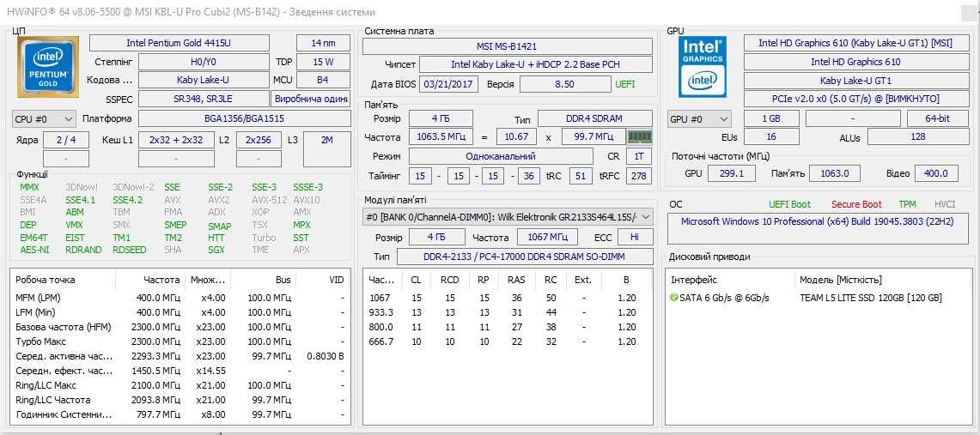Expand the memory module BANK 0 dropdown

(x=508, y=216)
